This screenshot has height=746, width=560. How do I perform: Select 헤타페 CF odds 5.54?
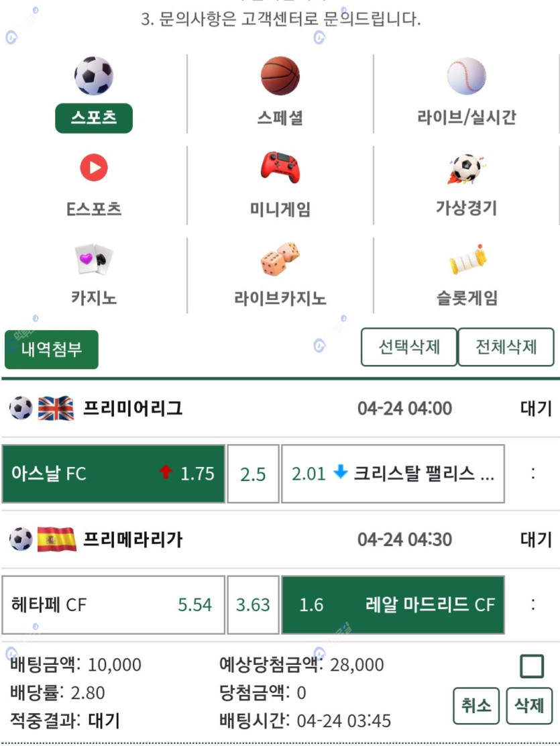click(x=113, y=605)
